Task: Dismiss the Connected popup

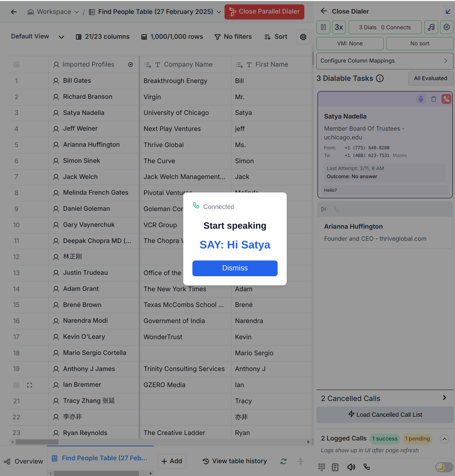Action: [235, 268]
